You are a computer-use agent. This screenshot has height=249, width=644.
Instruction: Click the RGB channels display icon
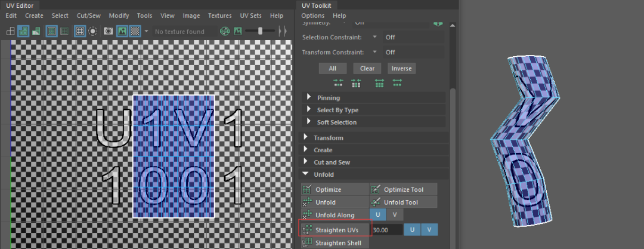(225, 31)
